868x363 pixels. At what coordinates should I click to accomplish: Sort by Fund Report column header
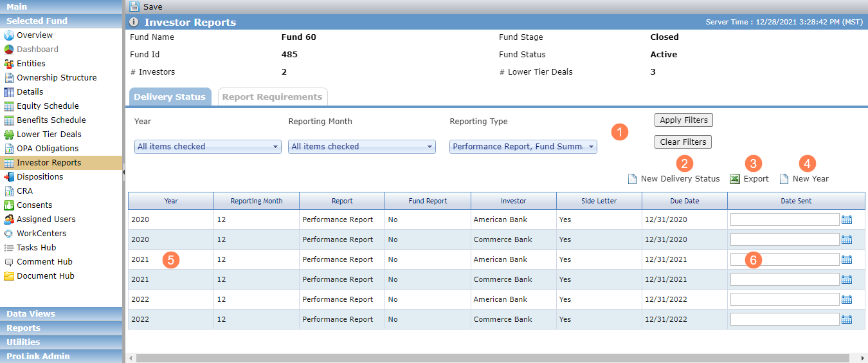pyautogui.click(x=428, y=201)
